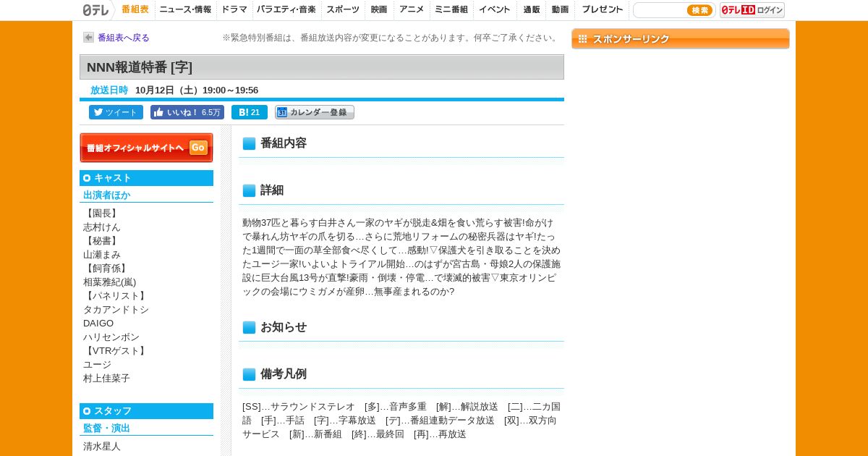
Task: Select cast name 相葉雅紀(嵐)
Action: tap(110, 282)
